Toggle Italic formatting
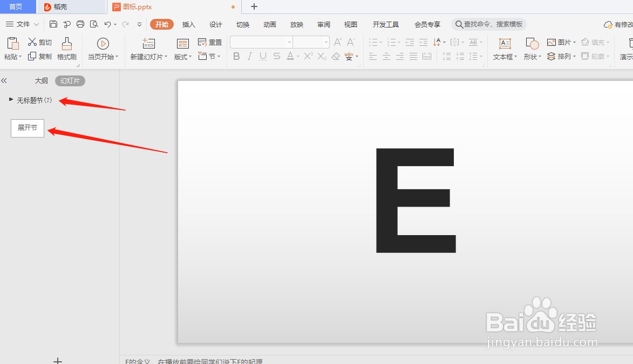 250,56
